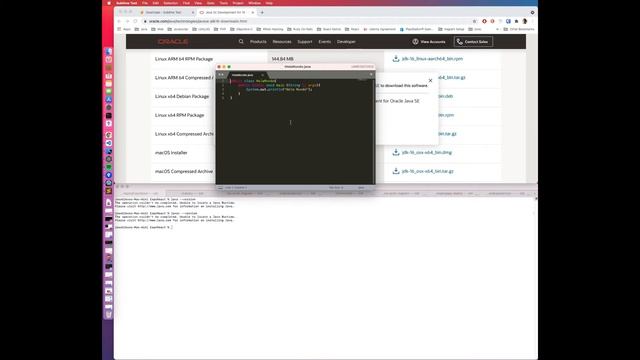Click the 'macOS Compressed Archive' row text

tap(184, 171)
